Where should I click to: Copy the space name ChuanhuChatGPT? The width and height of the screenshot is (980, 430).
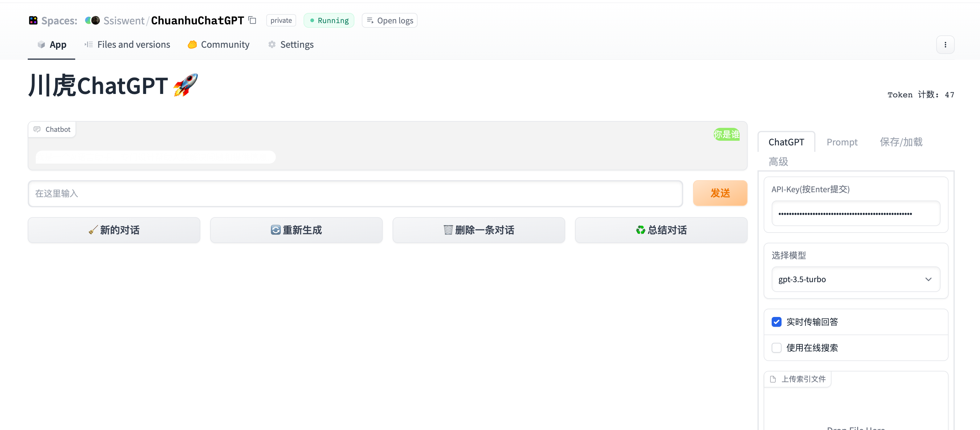[252, 20]
